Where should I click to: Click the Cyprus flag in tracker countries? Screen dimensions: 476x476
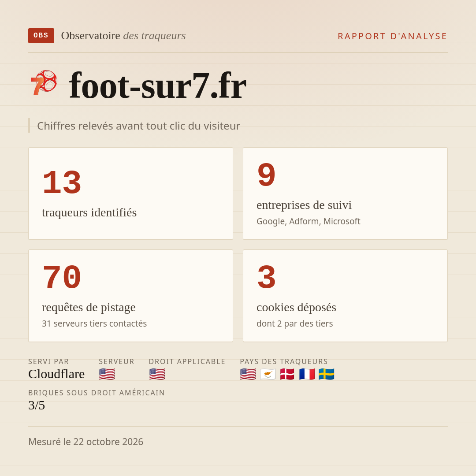point(268,374)
